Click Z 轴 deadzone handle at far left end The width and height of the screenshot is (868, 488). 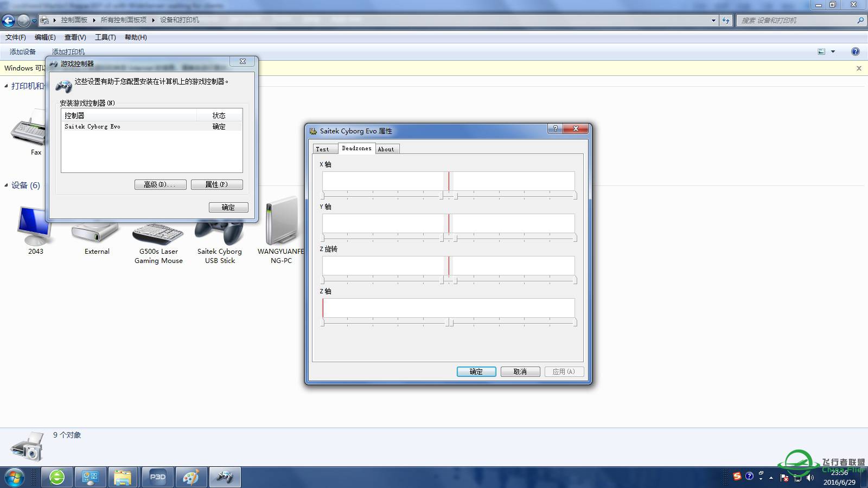point(323,323)
